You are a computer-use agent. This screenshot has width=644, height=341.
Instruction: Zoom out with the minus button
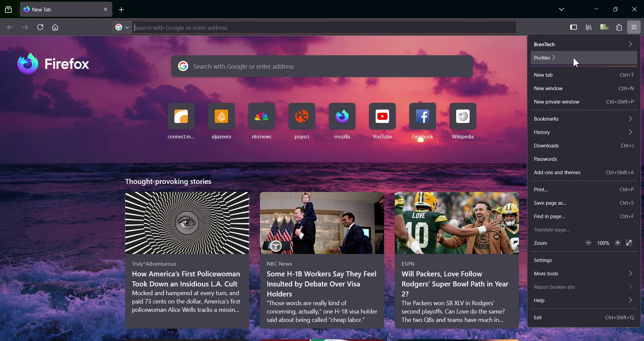coord(589,243)
